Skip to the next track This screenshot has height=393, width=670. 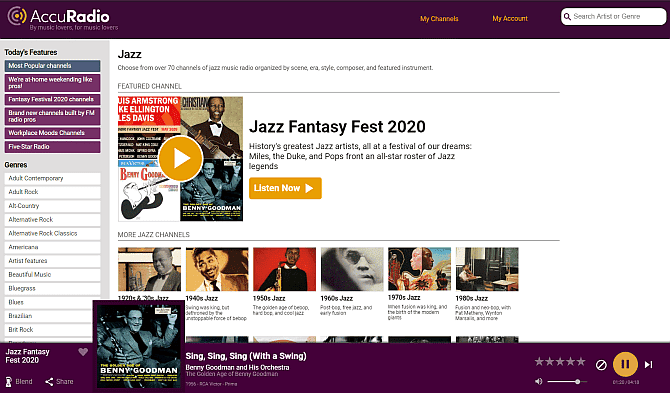[649, 364]
